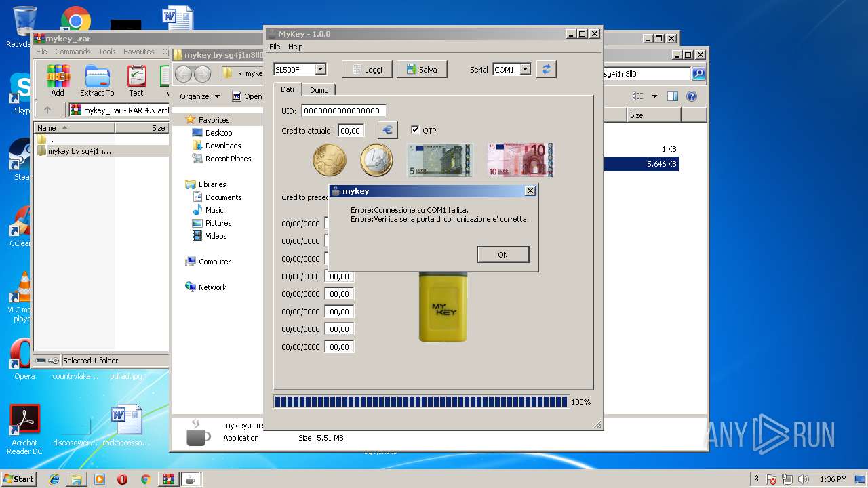Open Windows Explorer taskbar icon
Viewport: 868px width, 488px height.
point(77,479)
